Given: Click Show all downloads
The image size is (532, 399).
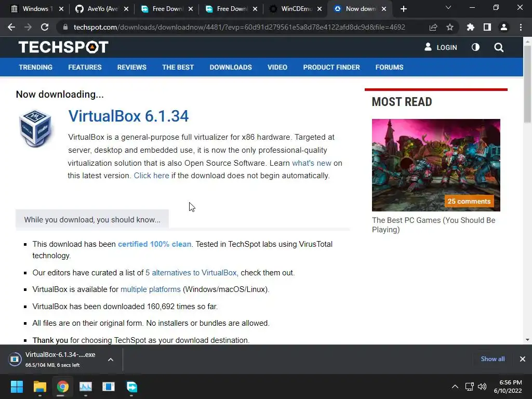Looking at the screenshot, I should (x=493, y=359).
